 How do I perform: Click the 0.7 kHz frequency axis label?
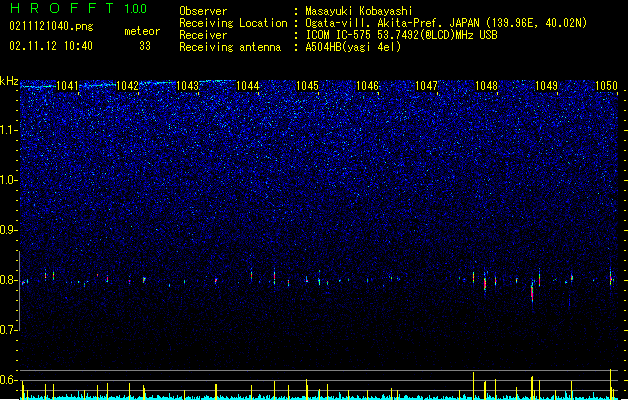pyautogui.click(x=8, y=330)
